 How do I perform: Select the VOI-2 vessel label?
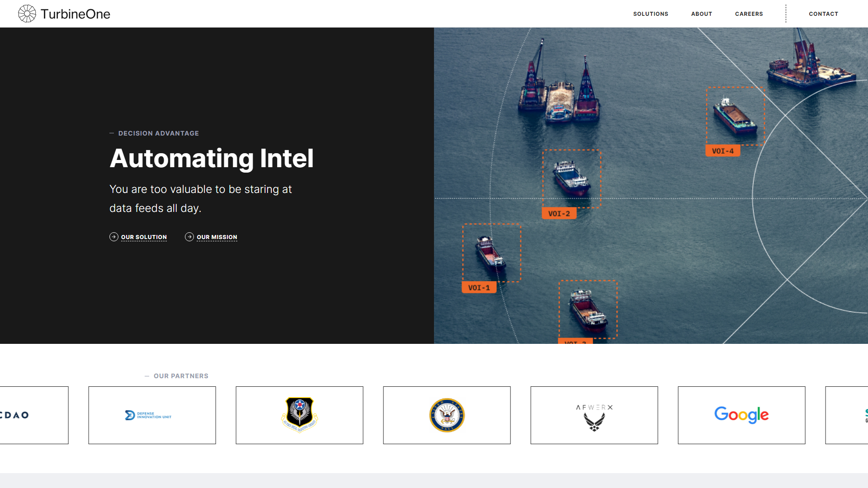(x=559, y=214)
